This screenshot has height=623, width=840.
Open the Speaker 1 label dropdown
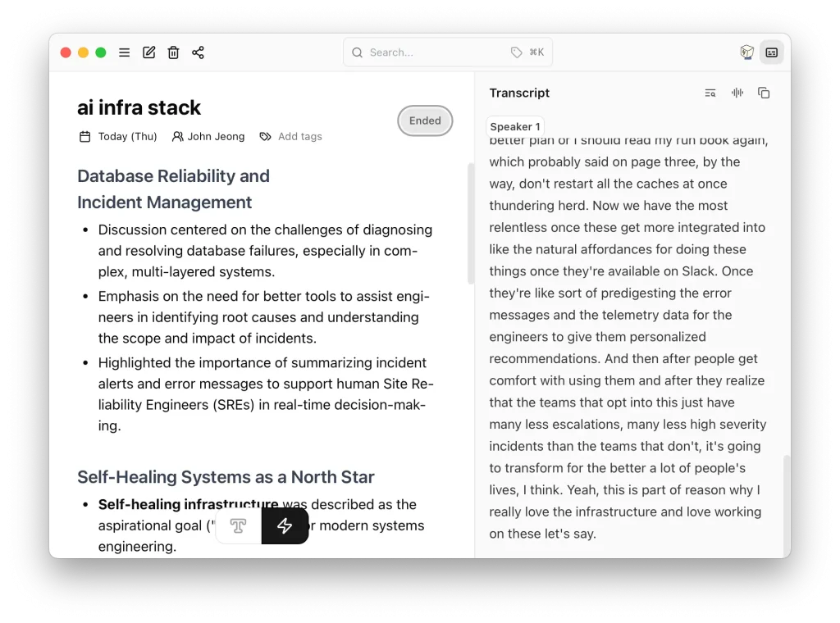(515, 126)
